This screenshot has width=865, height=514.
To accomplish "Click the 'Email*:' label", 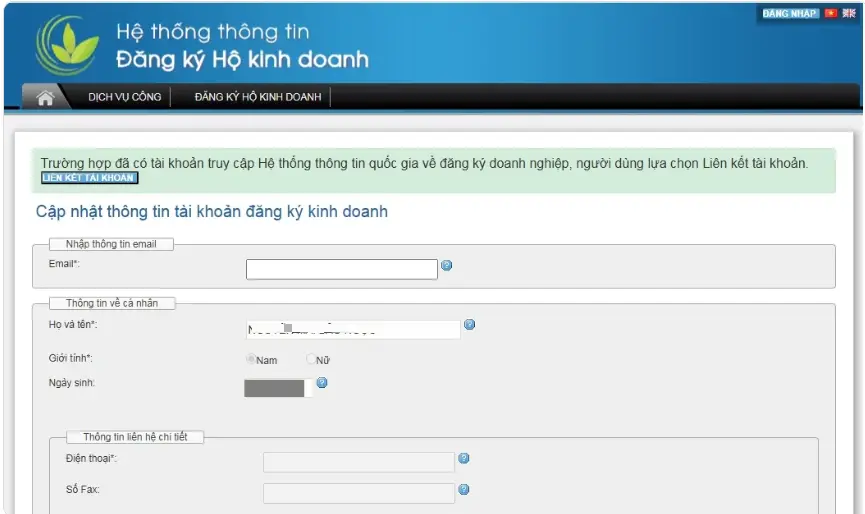I will pos(64,264).
